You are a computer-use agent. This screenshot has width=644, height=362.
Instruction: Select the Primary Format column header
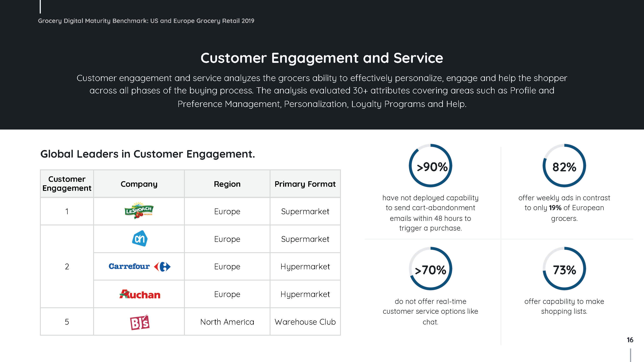tap(305, 184)
